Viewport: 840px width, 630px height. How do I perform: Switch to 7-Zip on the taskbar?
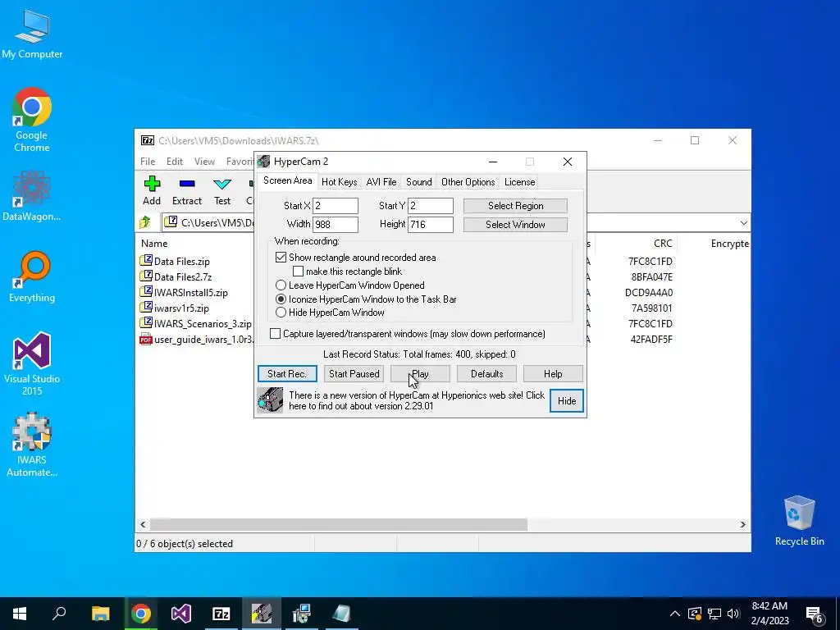click(221, 614)
